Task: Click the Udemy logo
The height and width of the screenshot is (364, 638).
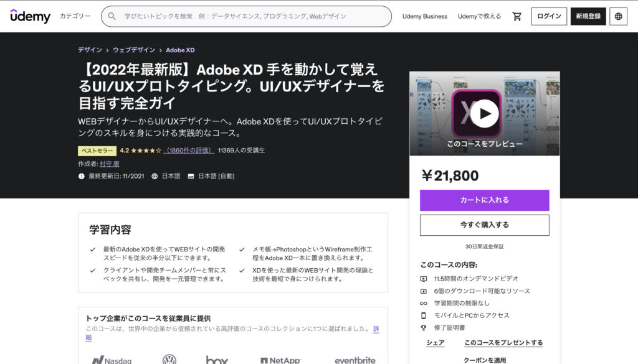Action: click(x=30, y=16)
